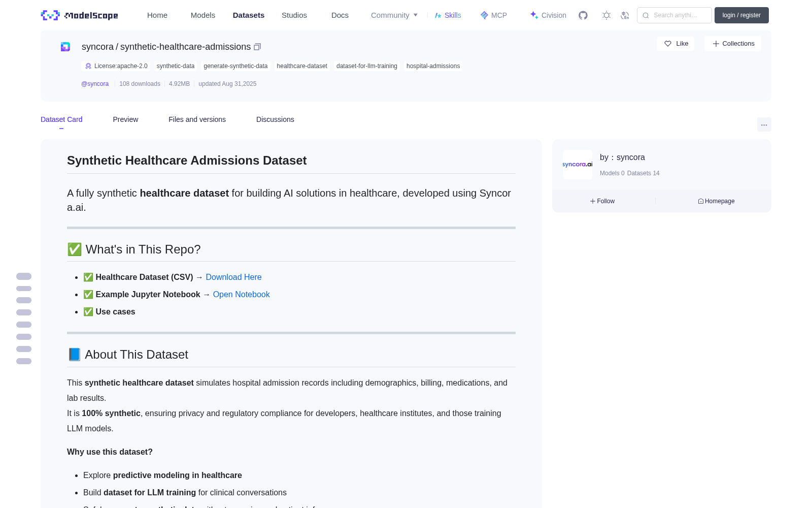Viewport: 812px width, 508px height.
Task: Open the Discussions tab
Action: point(275,119)
